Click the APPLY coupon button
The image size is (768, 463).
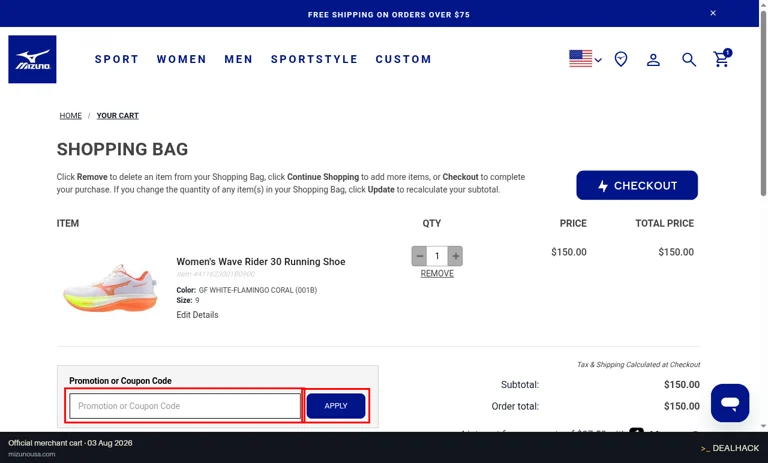click(336, 406)
